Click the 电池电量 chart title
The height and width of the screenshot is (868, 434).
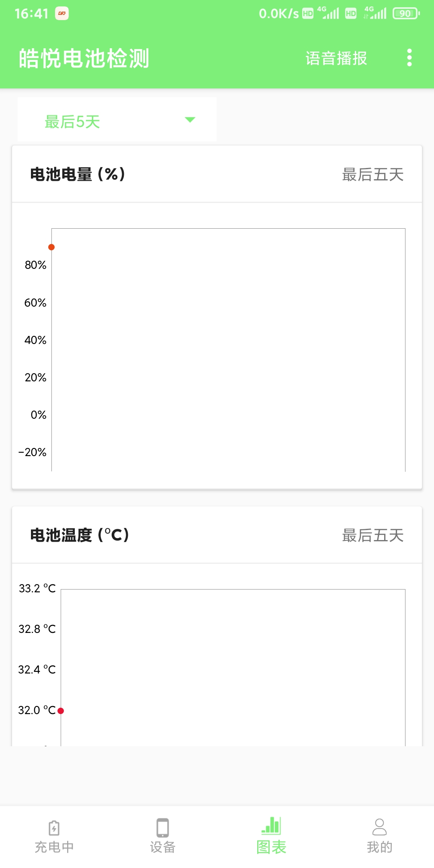pos(77,175)
